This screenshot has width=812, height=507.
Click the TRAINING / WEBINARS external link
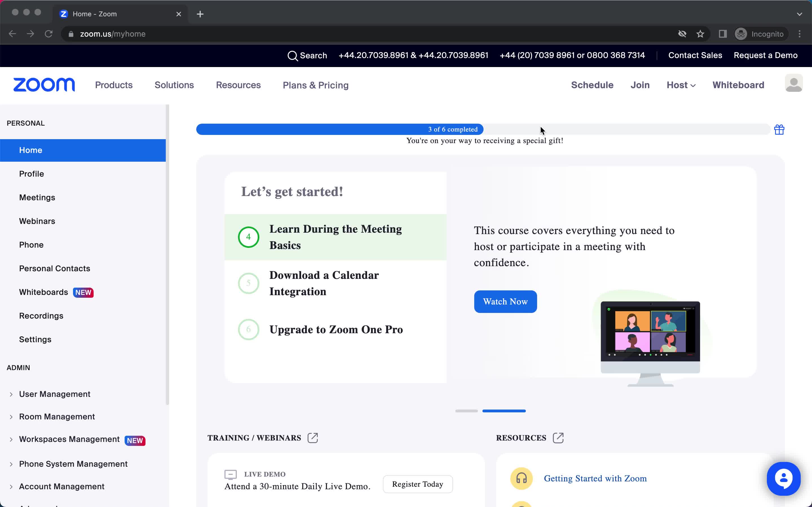312,437
